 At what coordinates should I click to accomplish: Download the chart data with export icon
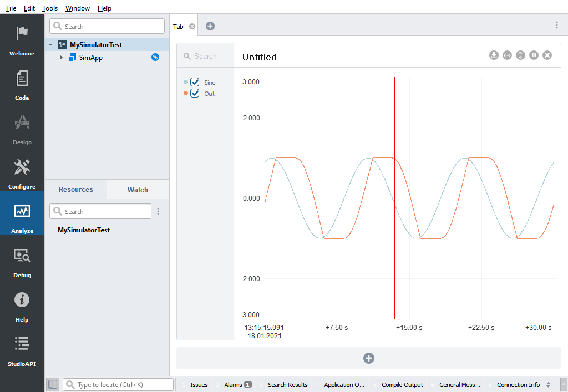(x=494, y=55)
